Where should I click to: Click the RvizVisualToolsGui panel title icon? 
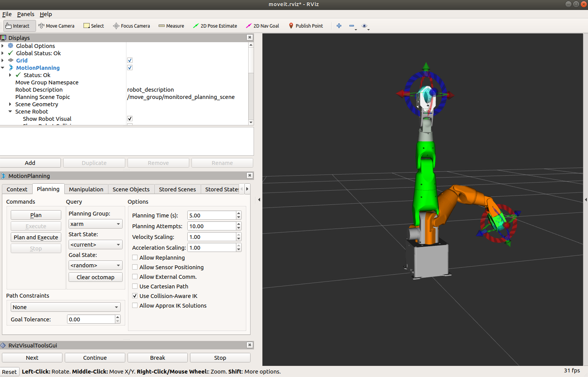coord(3,345)
